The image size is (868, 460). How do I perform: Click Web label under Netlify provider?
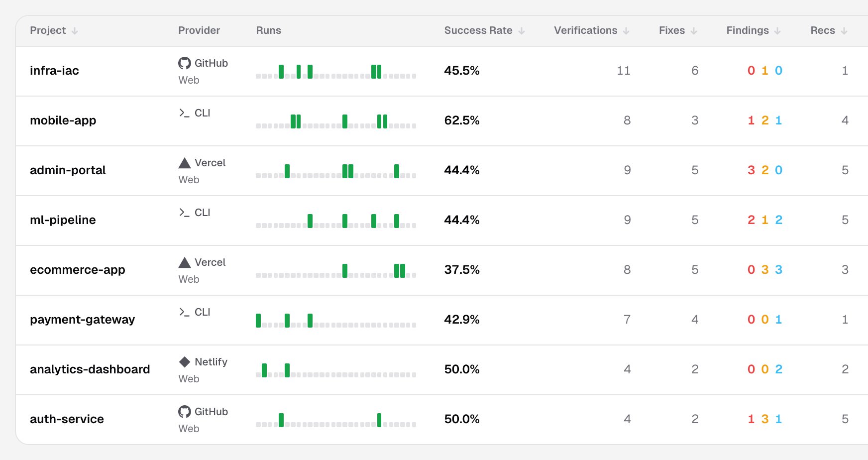coord(189,379)
